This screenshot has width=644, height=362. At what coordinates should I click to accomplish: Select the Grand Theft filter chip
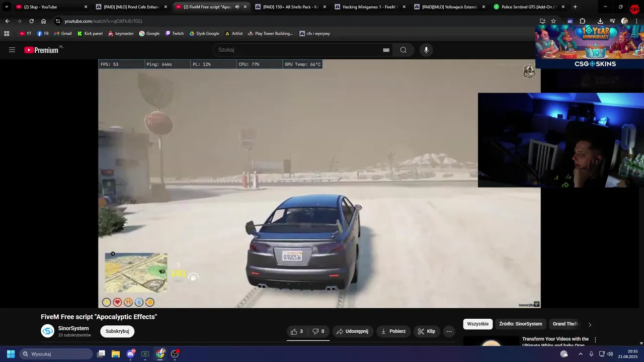point(566,324)
